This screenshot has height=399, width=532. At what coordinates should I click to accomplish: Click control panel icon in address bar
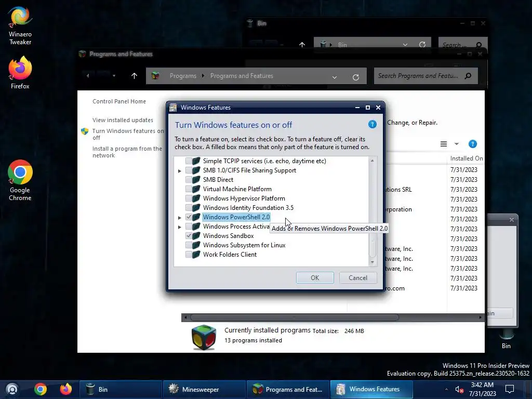click(155, 76)
